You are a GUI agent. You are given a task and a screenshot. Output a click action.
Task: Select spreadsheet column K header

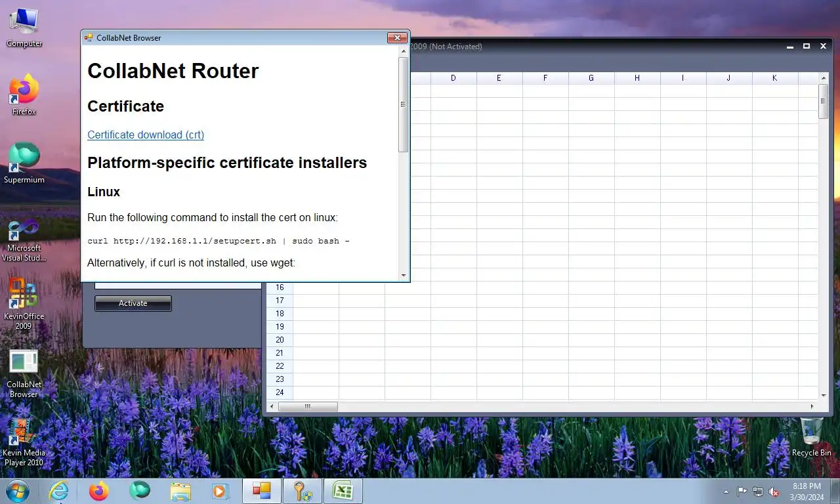[775, 78]
